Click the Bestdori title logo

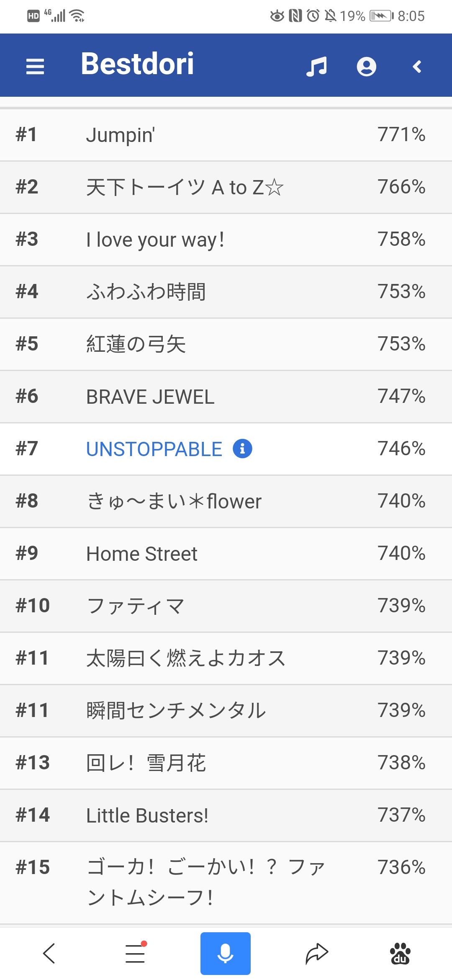tap(137, 64)
